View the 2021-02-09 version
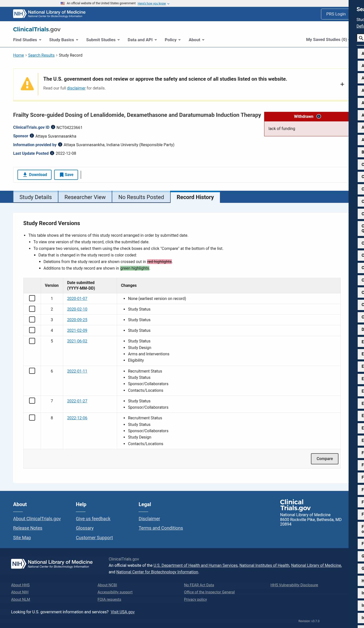364x628 pixels. click(x=77, y=330)
